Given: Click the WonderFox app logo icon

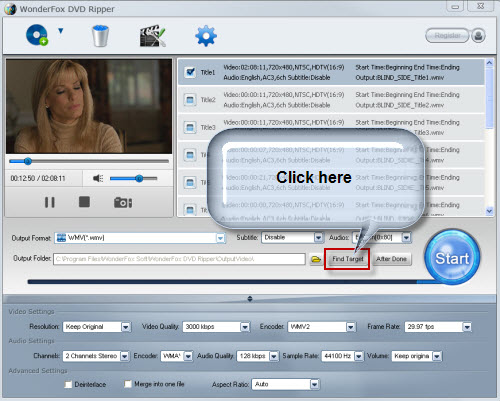Looking at the screenshot, I should pyautogui.click(x=10, y=9).
